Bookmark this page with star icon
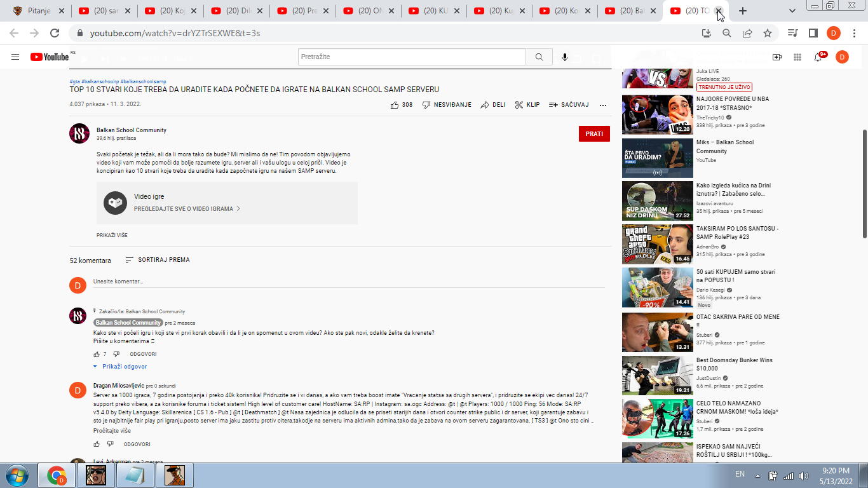The height and width of the screenshot is (488, 868). [768, 33]
